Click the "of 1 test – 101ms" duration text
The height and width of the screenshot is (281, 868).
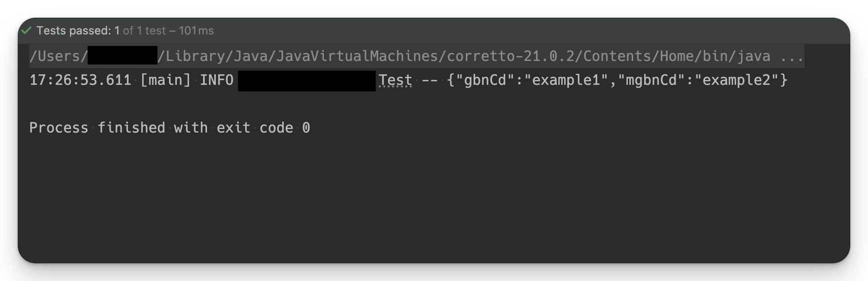pos(168,30)
